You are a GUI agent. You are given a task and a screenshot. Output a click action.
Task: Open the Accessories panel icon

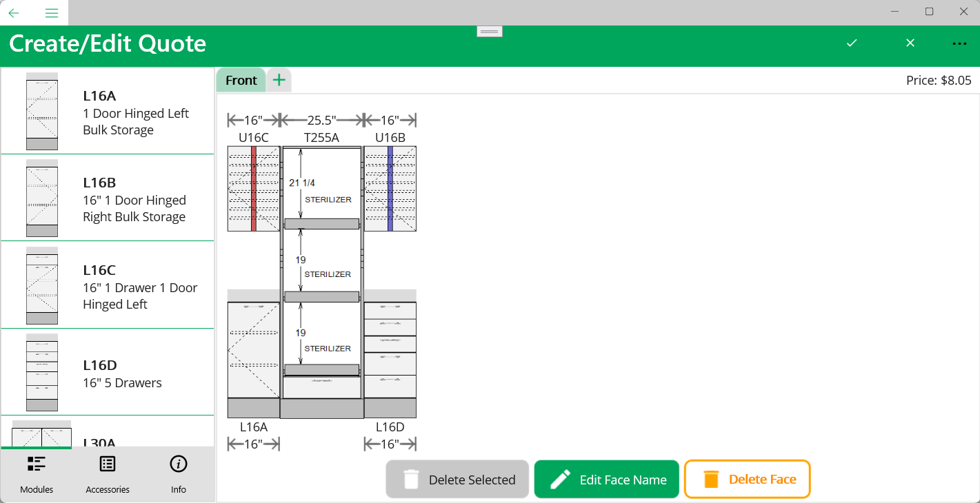(108, 474)
